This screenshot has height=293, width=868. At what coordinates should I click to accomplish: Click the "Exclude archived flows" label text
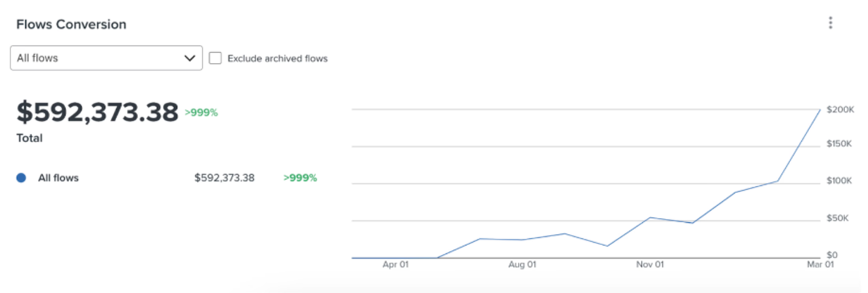[277, 58]
